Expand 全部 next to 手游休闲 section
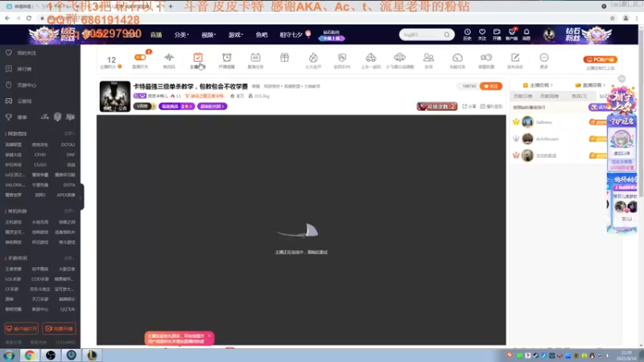Image resolution: width=644 pixels, height=362 pixels. tap(69, 258)
